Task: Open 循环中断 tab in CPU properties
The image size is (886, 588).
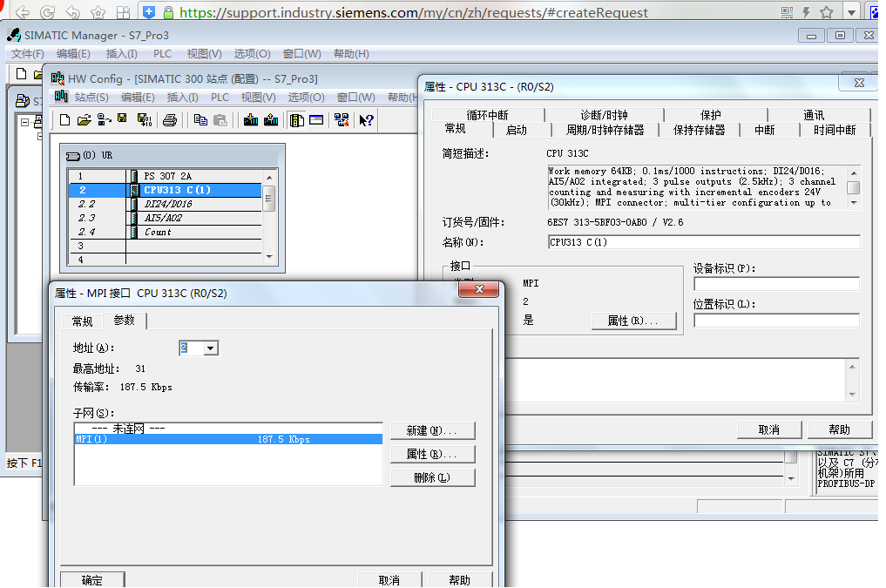Action: 487,115
